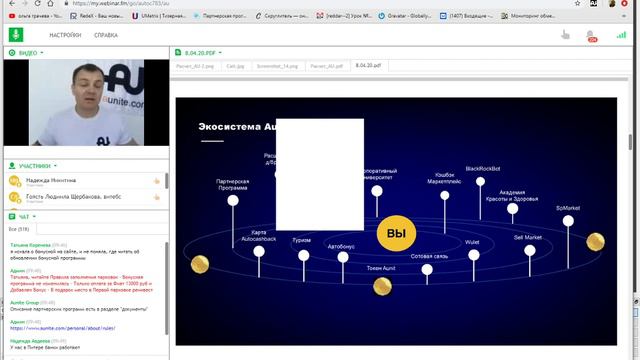Switch to the Screenshot_14.png file tab
Screen dimensions: 640x360
277,66
